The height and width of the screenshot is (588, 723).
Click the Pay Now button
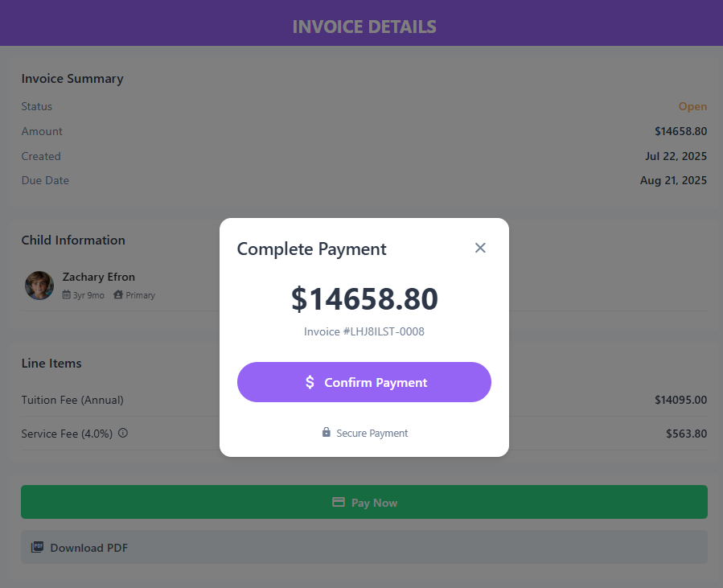[364, 502]
